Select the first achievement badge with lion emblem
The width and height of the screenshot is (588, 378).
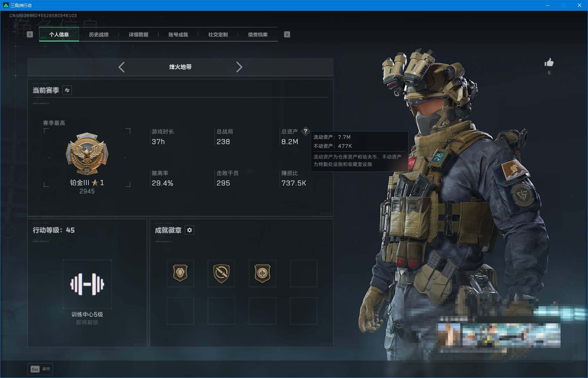point(180,273)
